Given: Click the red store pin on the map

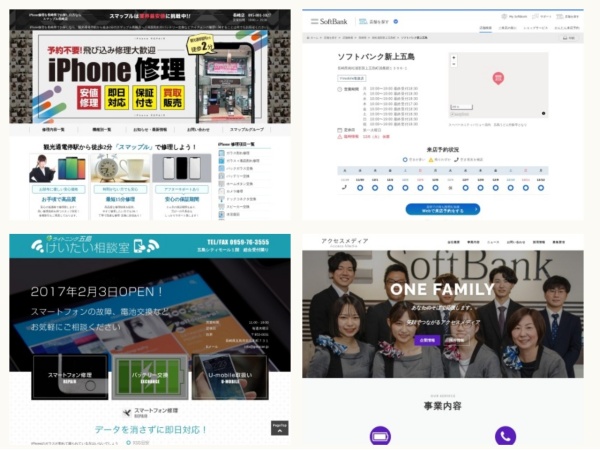Looking at the screenshot, I should click(x=498, y=78).
